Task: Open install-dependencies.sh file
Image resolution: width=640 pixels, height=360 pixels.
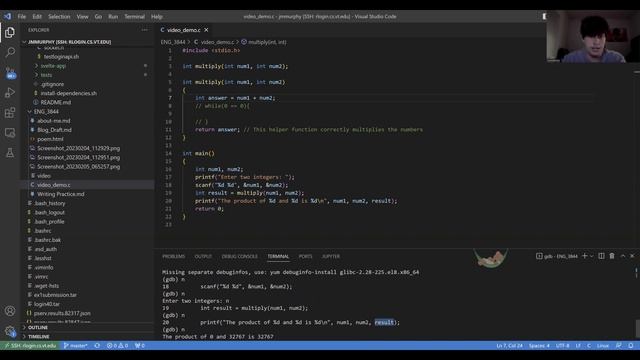Action: click(x=69, y=93)
